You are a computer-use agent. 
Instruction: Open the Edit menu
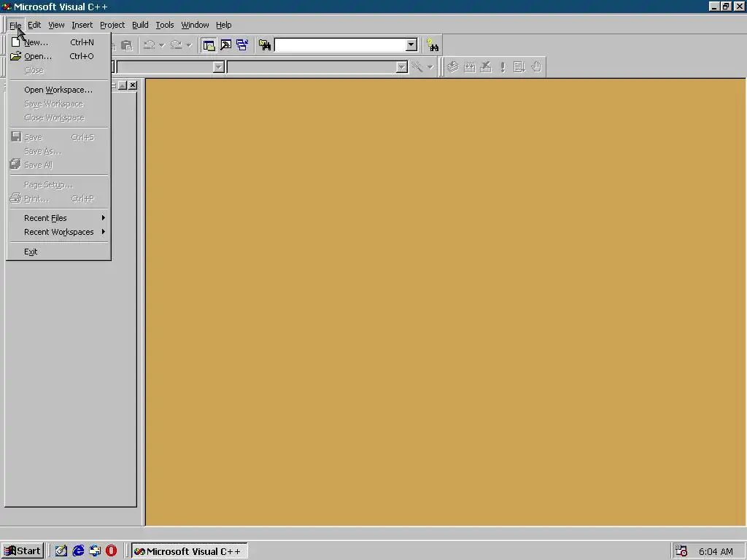(34, 25)
